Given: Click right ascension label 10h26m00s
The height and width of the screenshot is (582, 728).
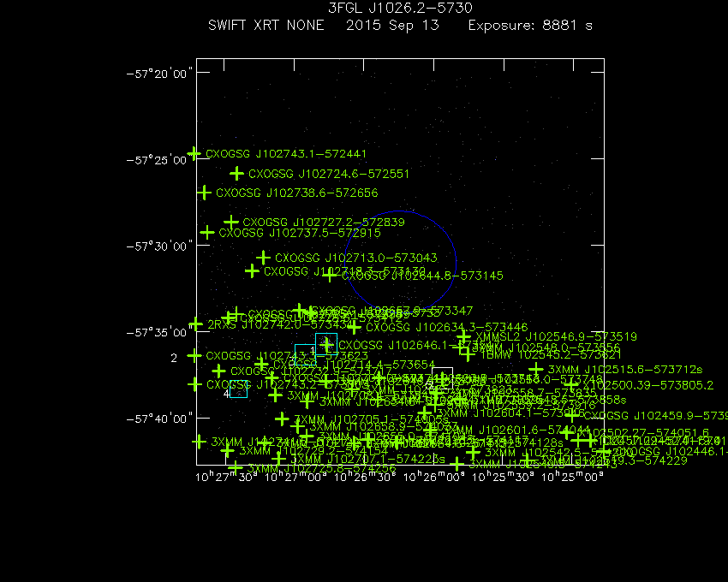Looking at the screenshot, I should 433,477.
